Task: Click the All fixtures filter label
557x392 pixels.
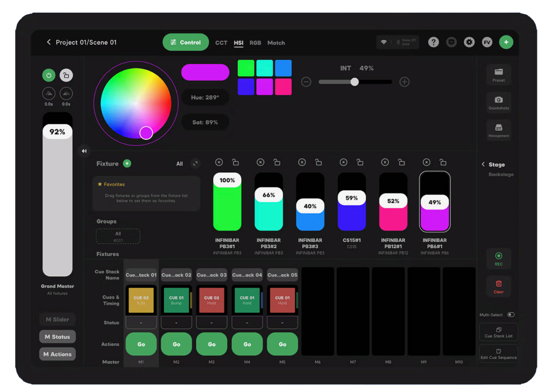Action: click(x=180, y=164)
